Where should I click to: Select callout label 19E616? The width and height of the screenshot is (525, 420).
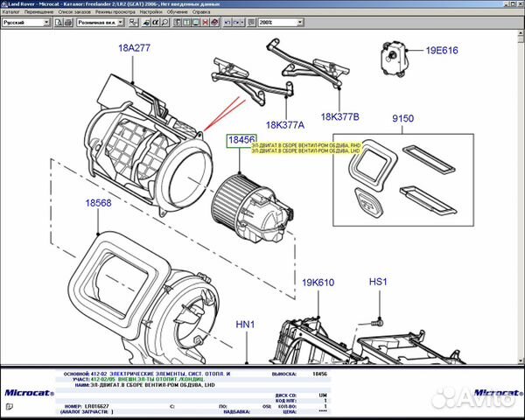pyautogui.click(x=442, y=50)
